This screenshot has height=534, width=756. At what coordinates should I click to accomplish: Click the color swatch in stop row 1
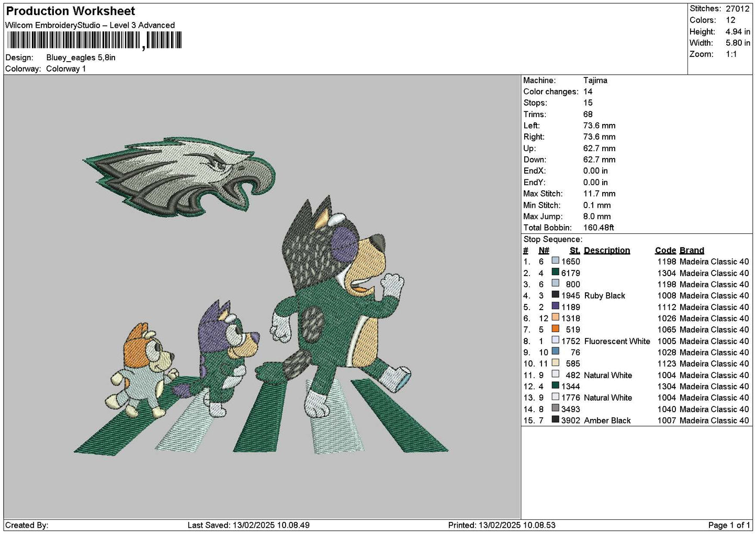pos(556,260)
